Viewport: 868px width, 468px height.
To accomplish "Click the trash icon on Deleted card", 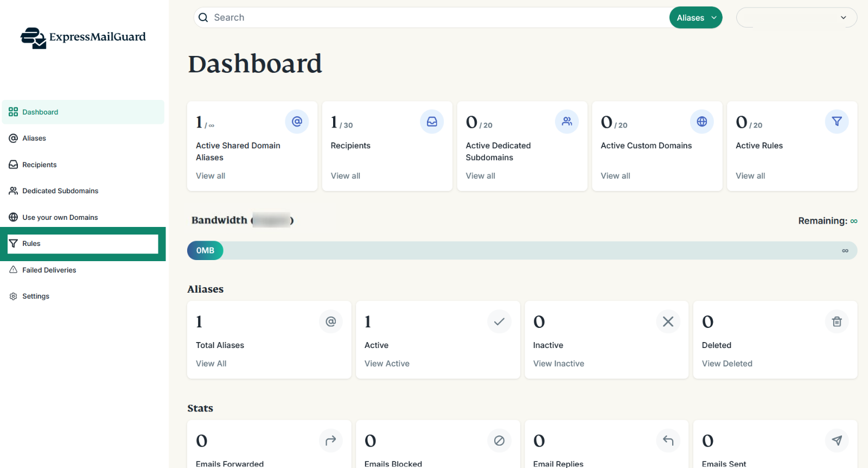I will click(837, 321).
